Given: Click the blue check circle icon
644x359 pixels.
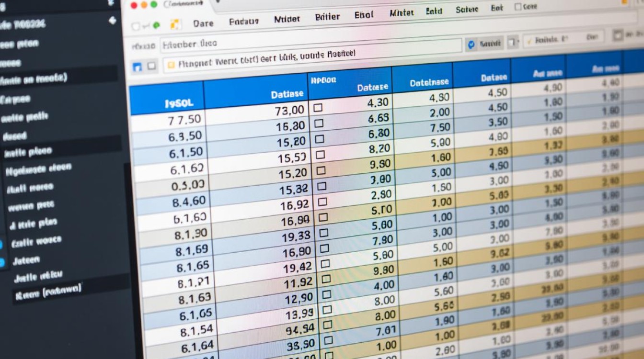Looking at the screenshot, I should (x=471, y=44).
